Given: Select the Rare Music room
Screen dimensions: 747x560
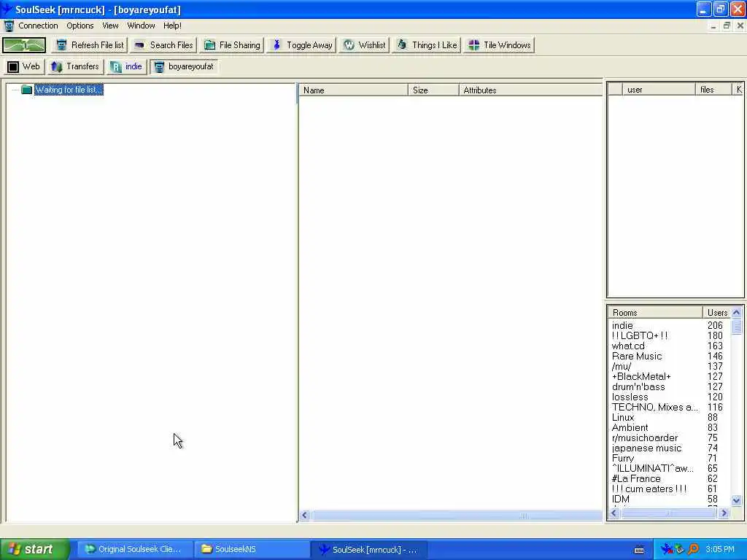Looking at the screenshot, I should 668,356.
